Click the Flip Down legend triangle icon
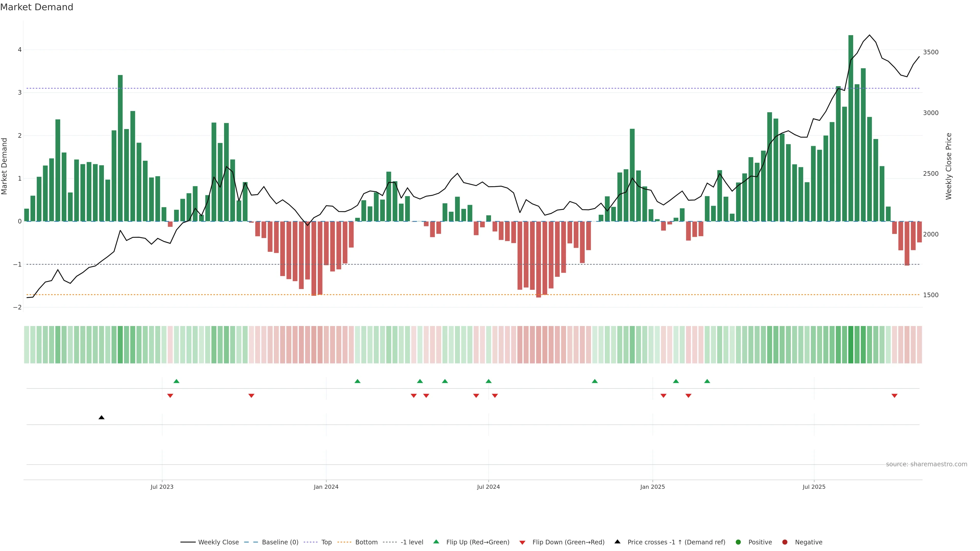Screen dimensions: 980x551 tap(522, 542)
